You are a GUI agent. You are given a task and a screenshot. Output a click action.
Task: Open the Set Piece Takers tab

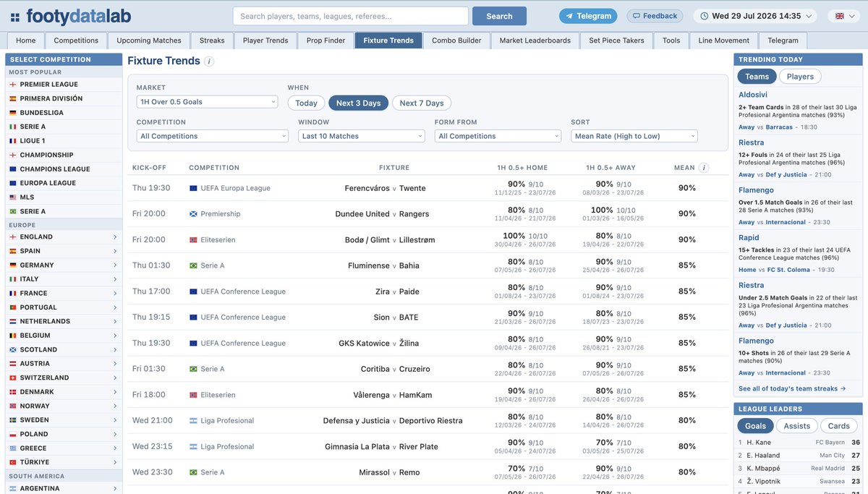point(616,41)
